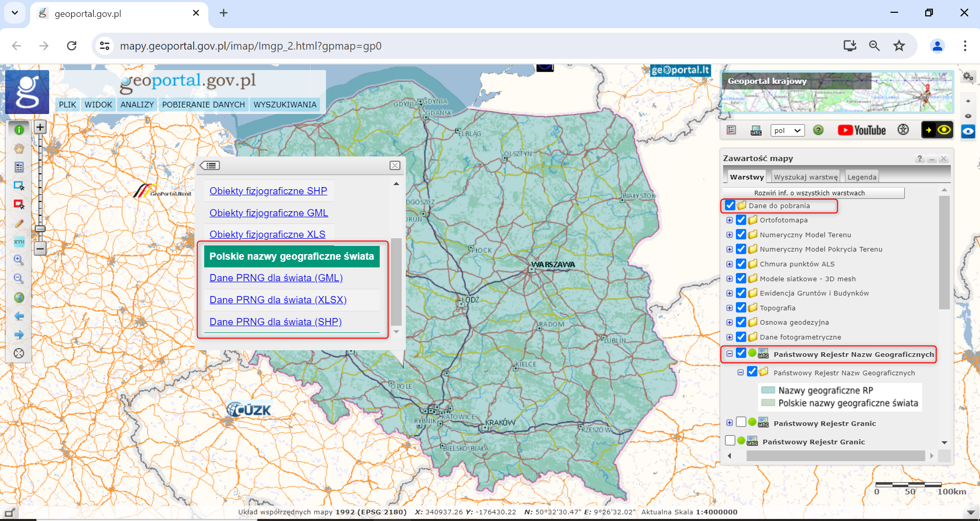
Task: Switch to the Legenda tab
Action: pyautogui.click(x=862, y=177)
